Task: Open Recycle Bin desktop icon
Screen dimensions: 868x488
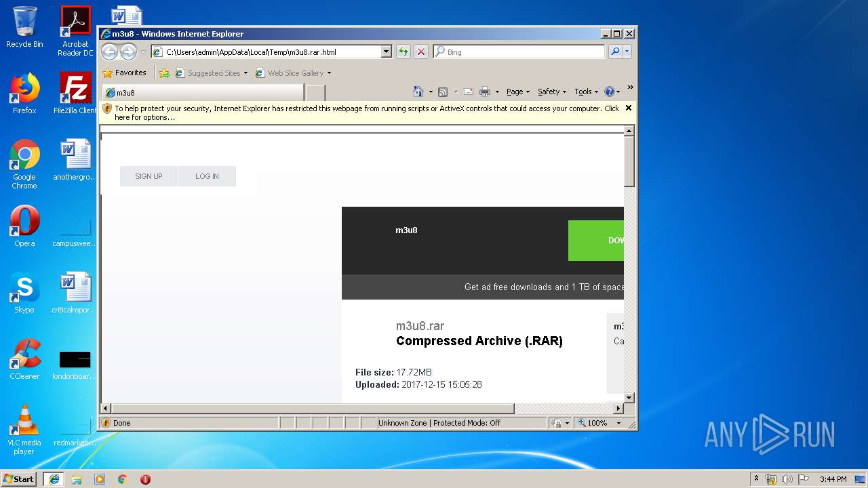Action: 24,28
